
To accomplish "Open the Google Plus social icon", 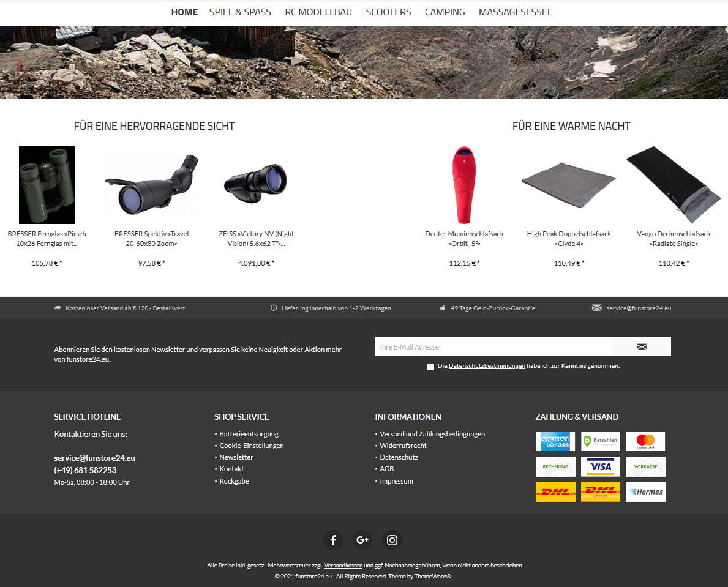I will [362, 540].
